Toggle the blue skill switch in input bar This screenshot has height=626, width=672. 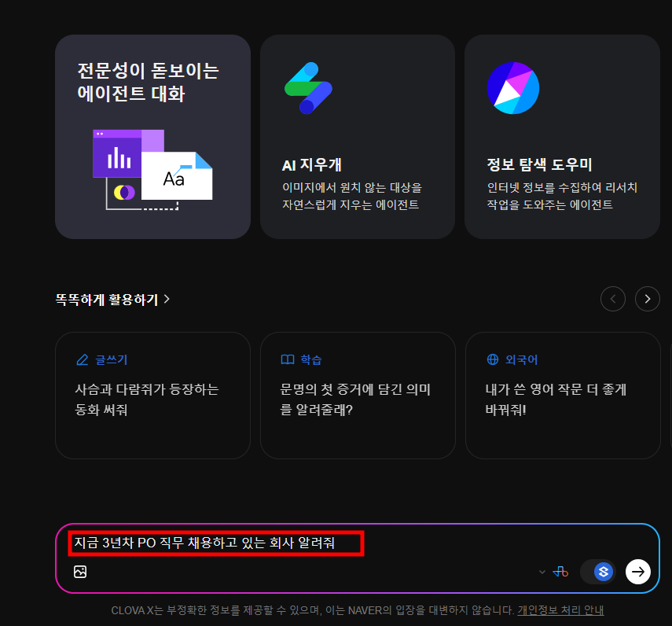(x=598, y=572)
